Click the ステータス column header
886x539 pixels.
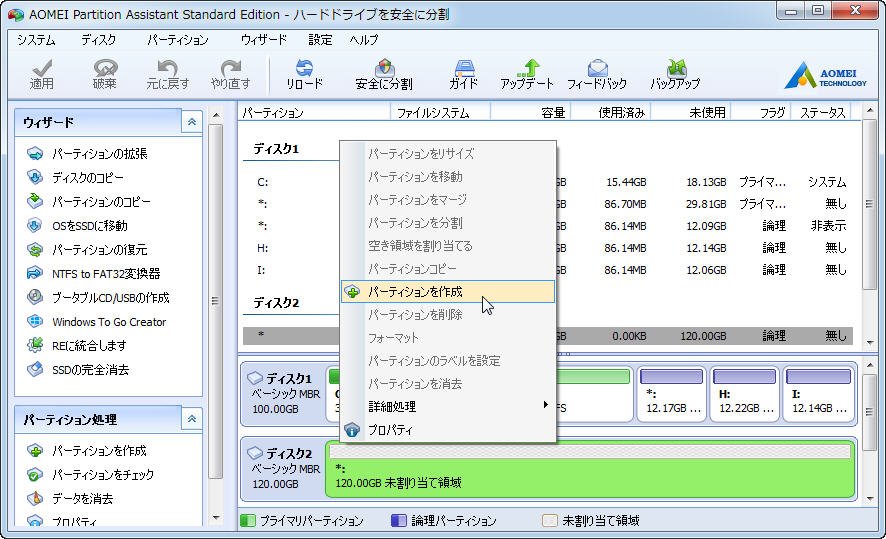pos(821,112)
